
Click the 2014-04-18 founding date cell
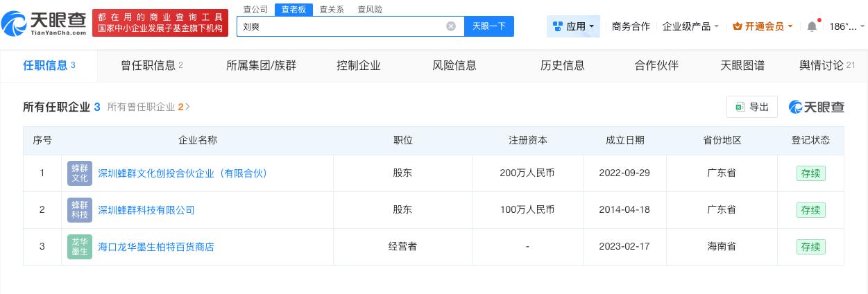[x=624, y=210]
